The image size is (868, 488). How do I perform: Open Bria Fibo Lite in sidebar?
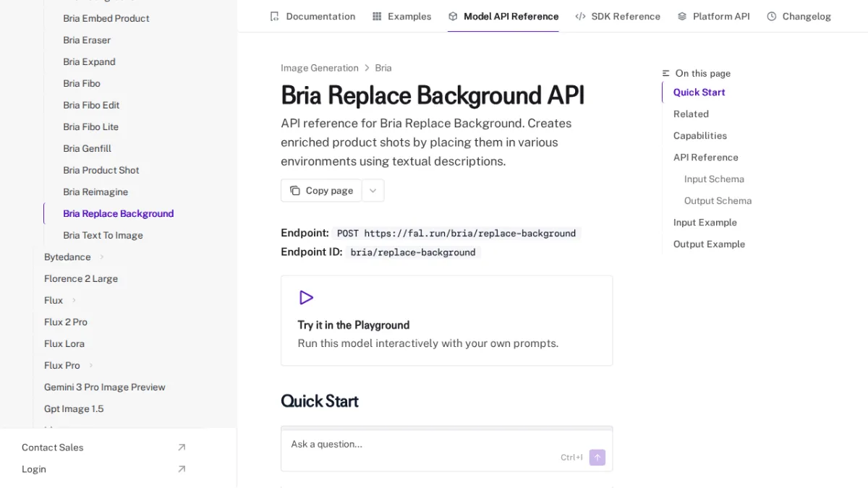pyautogui.click(x=90, y=127)
